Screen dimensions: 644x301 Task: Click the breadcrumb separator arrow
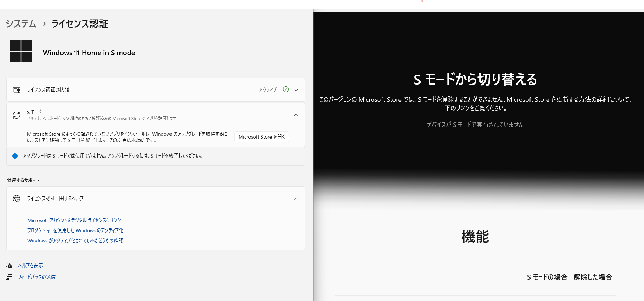coord(44,24)
